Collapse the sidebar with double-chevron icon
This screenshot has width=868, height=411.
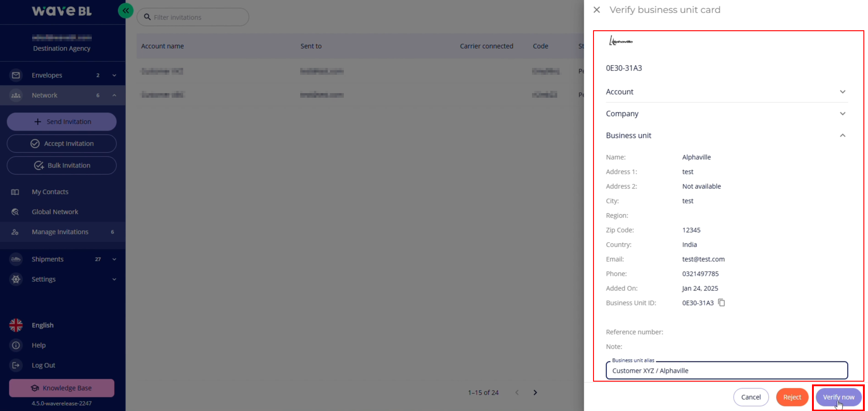click(125, 11)
